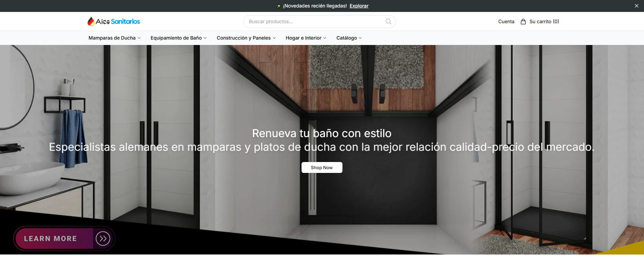
Task: Click the Renueva tu baño con estilo heading
Action: coord(322,133)
